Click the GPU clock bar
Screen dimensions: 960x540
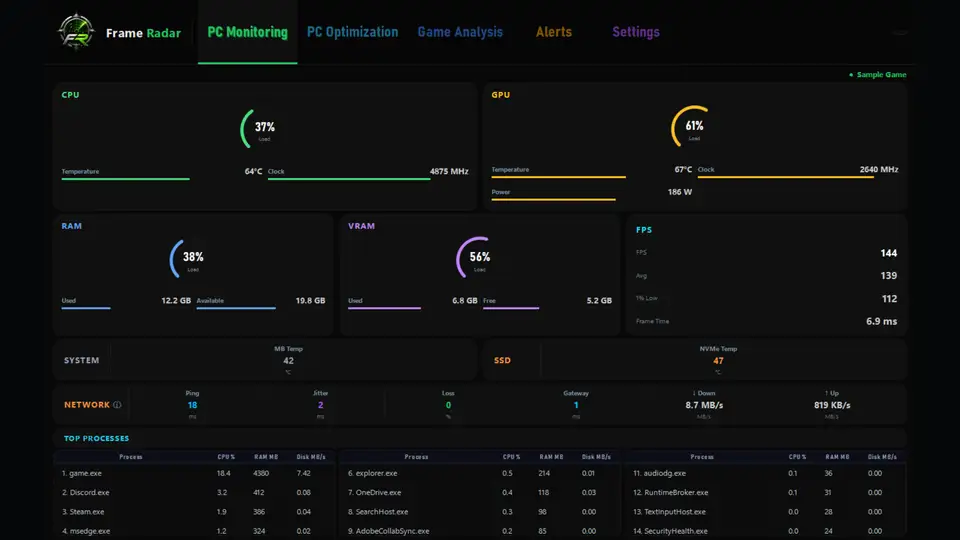[x=786, y=177]
